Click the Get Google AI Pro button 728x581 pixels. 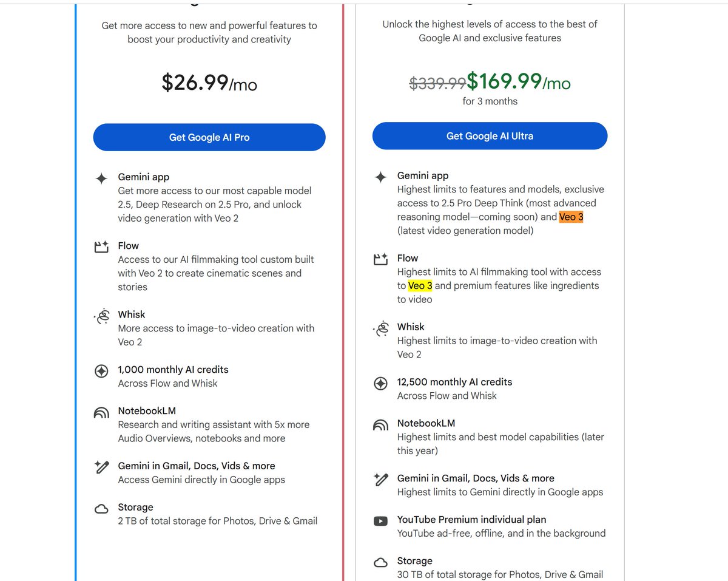209,137
